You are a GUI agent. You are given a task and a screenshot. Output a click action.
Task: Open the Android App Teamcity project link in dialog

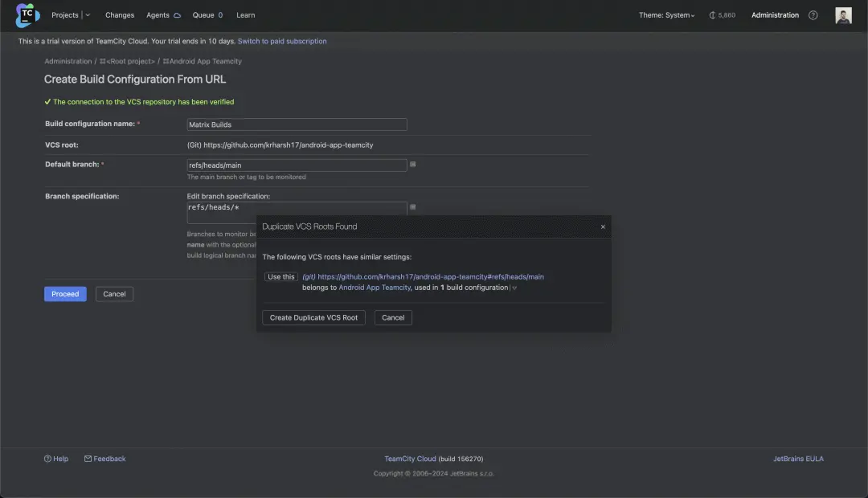coord(375,288)
